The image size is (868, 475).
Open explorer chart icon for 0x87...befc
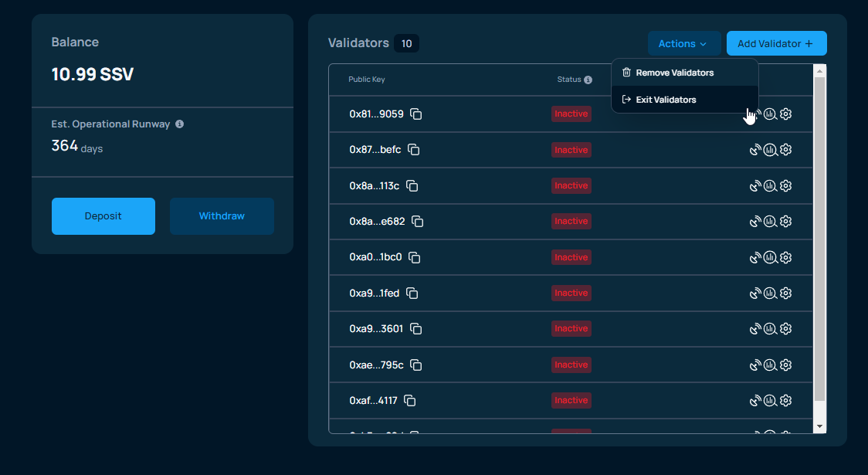coord(770,150)
